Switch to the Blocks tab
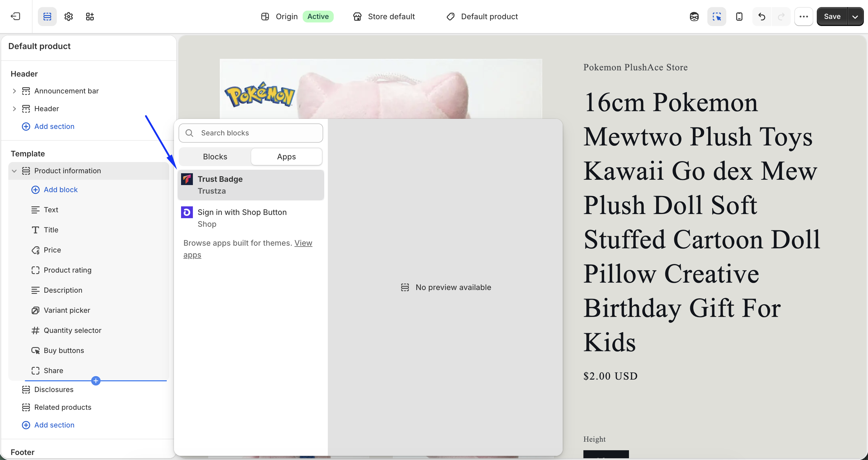The height and width of the screenshot is (460, 868). (x=215, y=157)
